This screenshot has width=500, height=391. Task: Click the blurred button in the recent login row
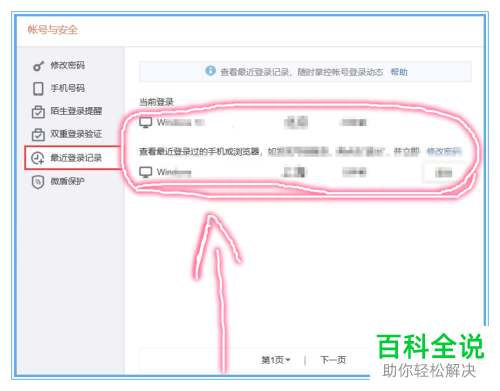pos(443,172)
